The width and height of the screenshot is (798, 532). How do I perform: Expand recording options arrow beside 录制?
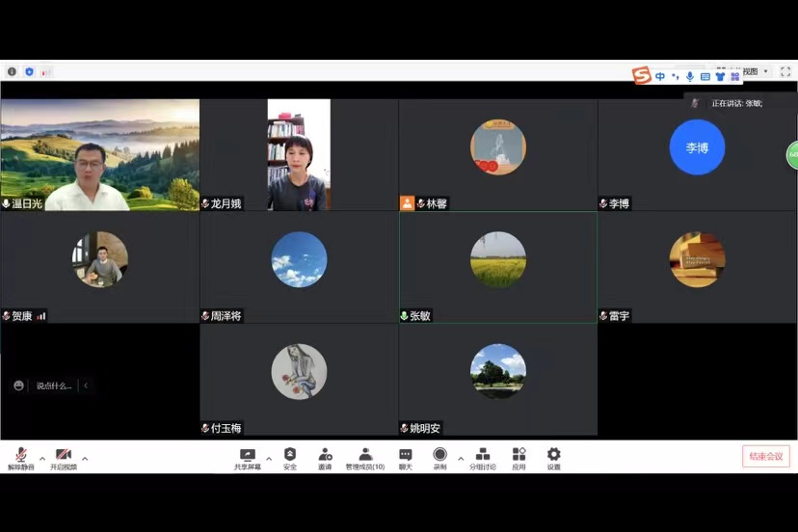tap(461, 459)
